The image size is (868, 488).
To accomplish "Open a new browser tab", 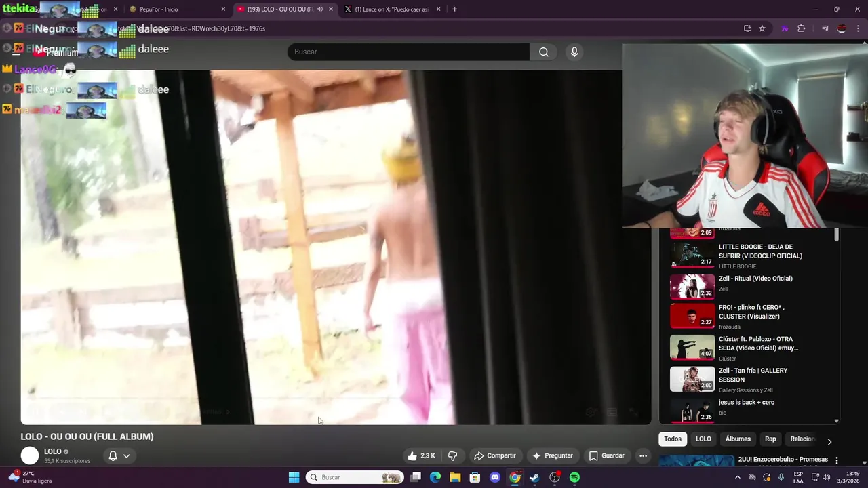I will coord(454,9).
